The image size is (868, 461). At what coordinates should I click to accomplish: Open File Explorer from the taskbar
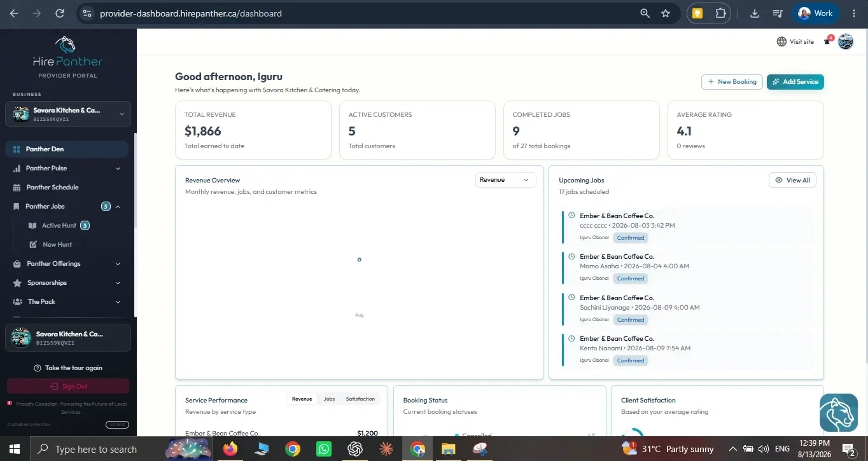click(x=449, y=449)
